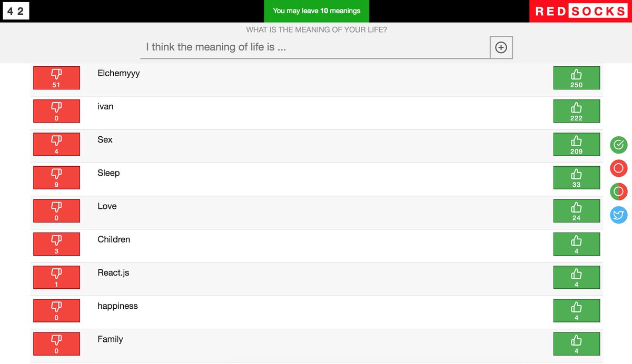
Task: Select the ivan entry text
Action: [105, 106]
